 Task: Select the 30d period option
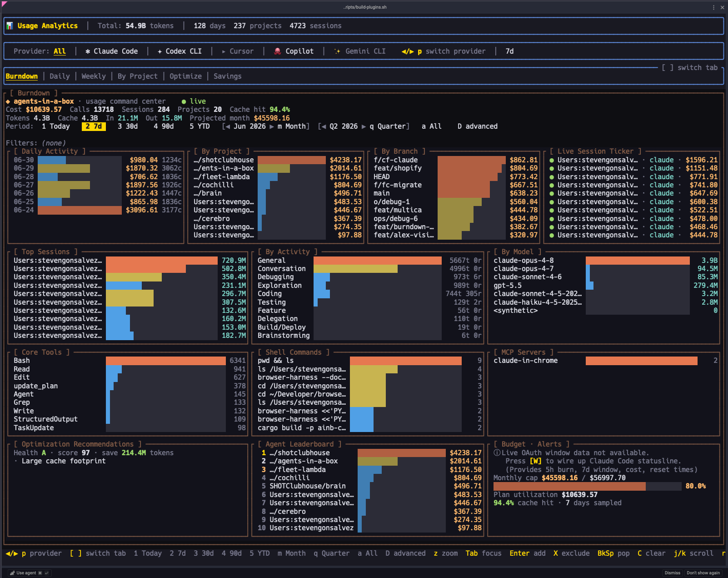point(128,126)
